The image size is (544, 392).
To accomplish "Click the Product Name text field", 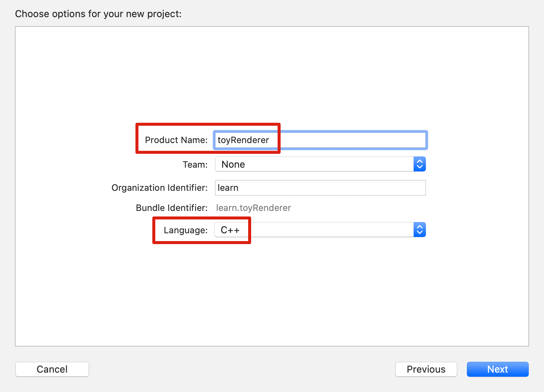I will pyautogui.click(x=320, y=140).
